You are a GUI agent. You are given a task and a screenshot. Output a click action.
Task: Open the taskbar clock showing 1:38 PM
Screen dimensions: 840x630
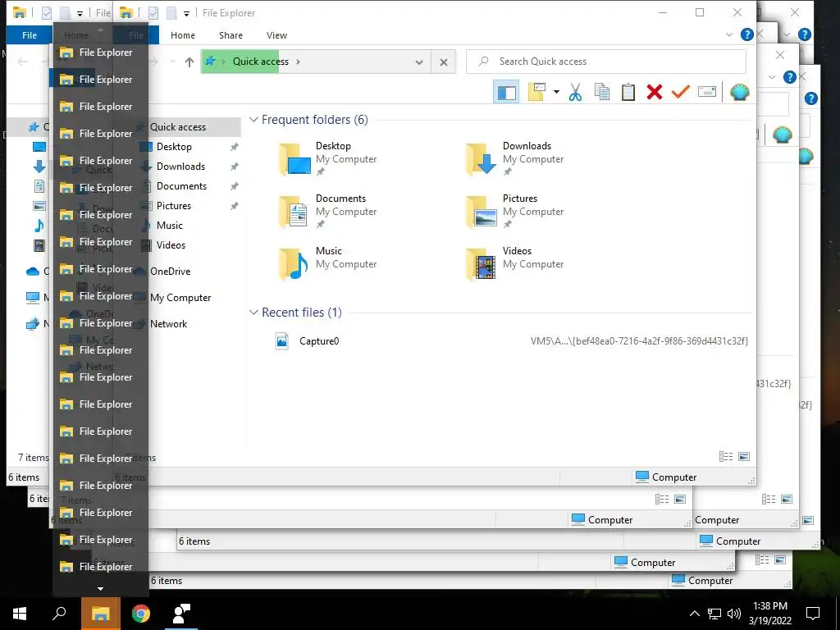pyautogui.click(x=769, y=614)
